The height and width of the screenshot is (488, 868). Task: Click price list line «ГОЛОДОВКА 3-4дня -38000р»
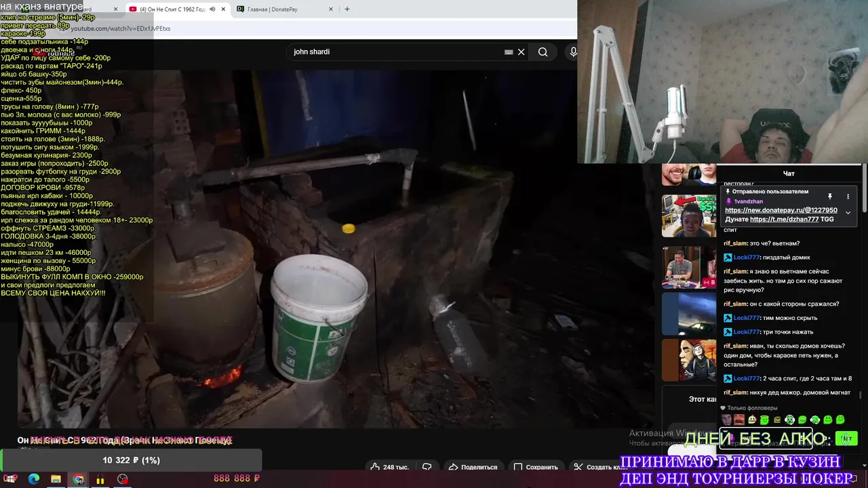tap(49, 237)
